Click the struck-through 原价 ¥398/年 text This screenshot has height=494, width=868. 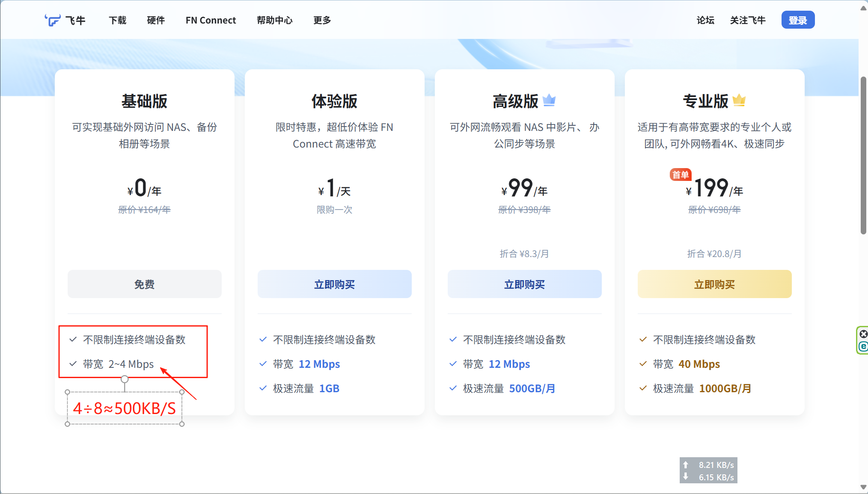[525, 210]
